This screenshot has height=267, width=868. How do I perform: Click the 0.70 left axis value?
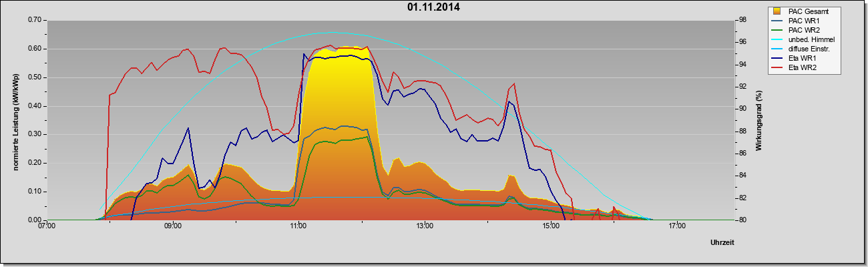click(35, 20)
